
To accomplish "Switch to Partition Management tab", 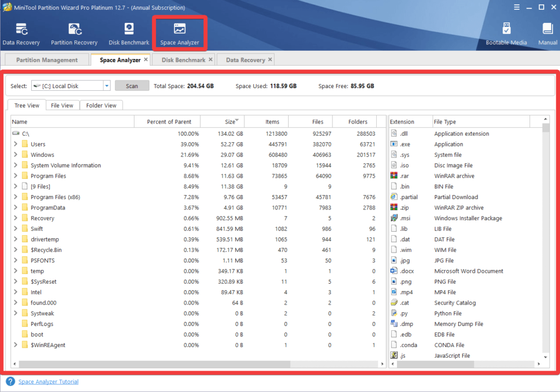I will point(47,60).
